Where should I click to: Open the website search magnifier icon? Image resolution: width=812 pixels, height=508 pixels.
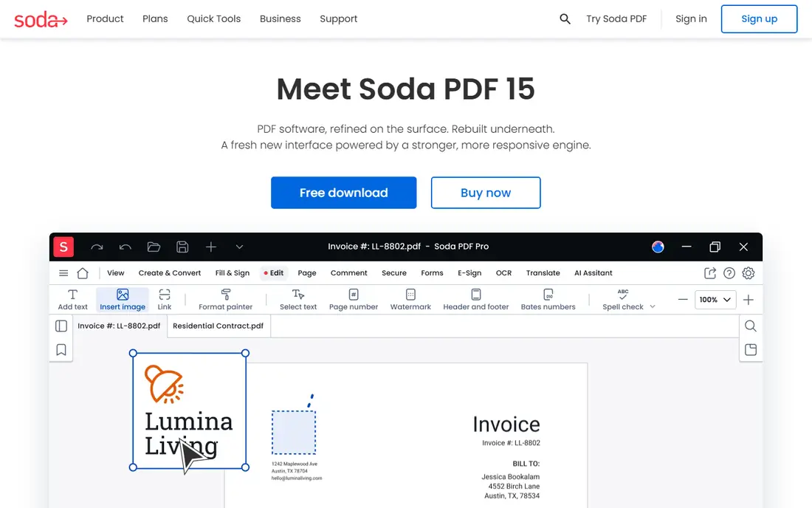point(565,19)
